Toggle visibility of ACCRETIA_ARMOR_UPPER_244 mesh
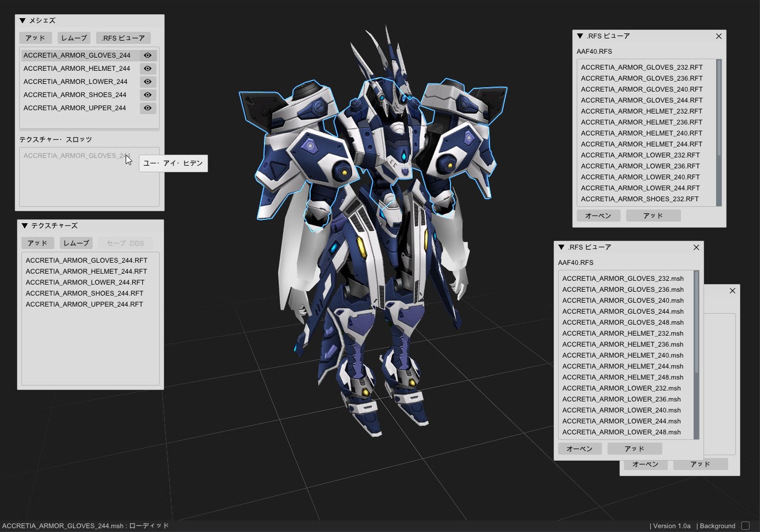 pos(148,108)
